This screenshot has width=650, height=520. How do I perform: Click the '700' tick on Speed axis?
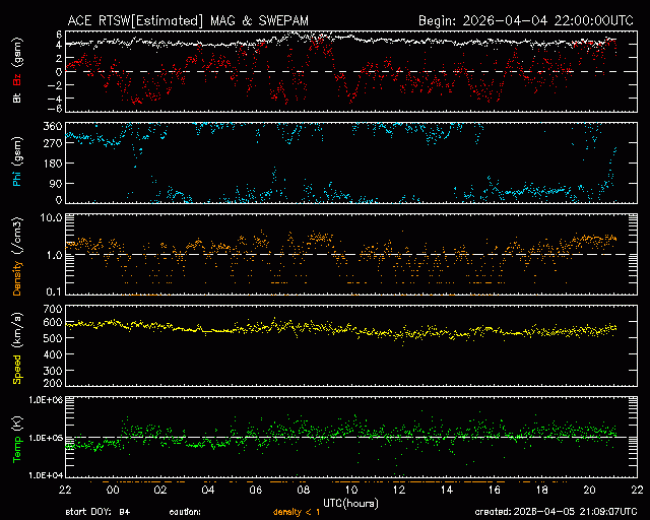tap(53, 309)
